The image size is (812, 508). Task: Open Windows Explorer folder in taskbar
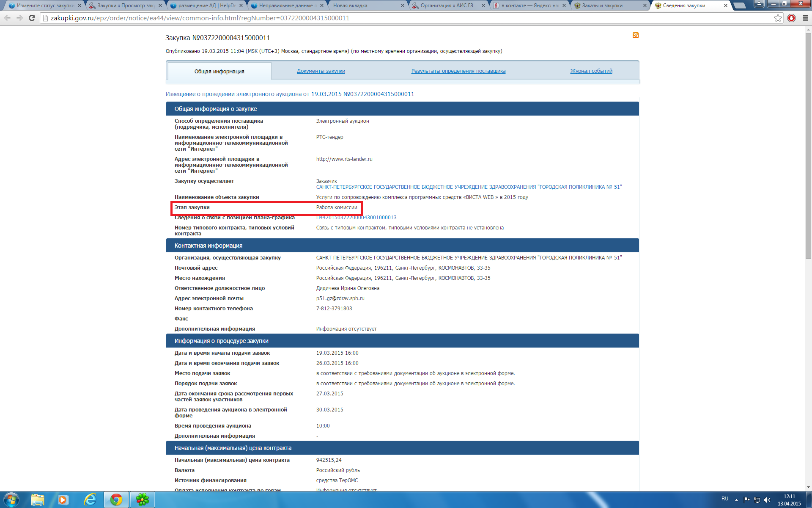pyautogui.click(x=38, y=500)
